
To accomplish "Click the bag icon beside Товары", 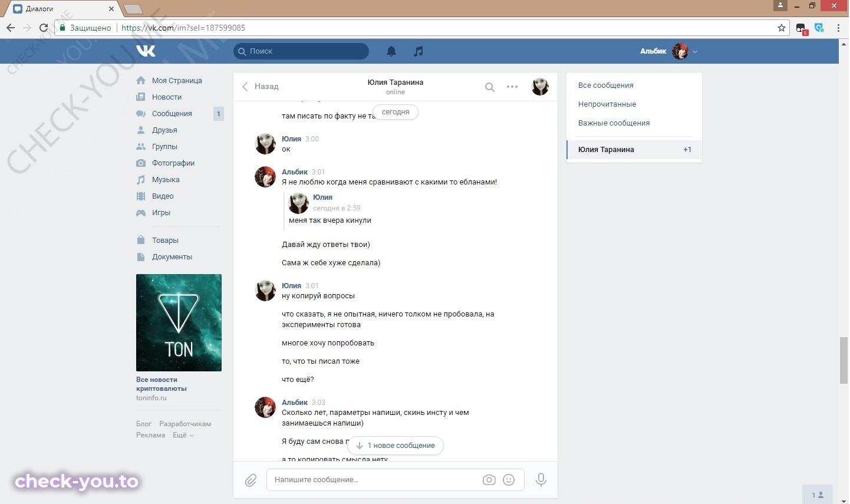I will click(x=141, y=241).
